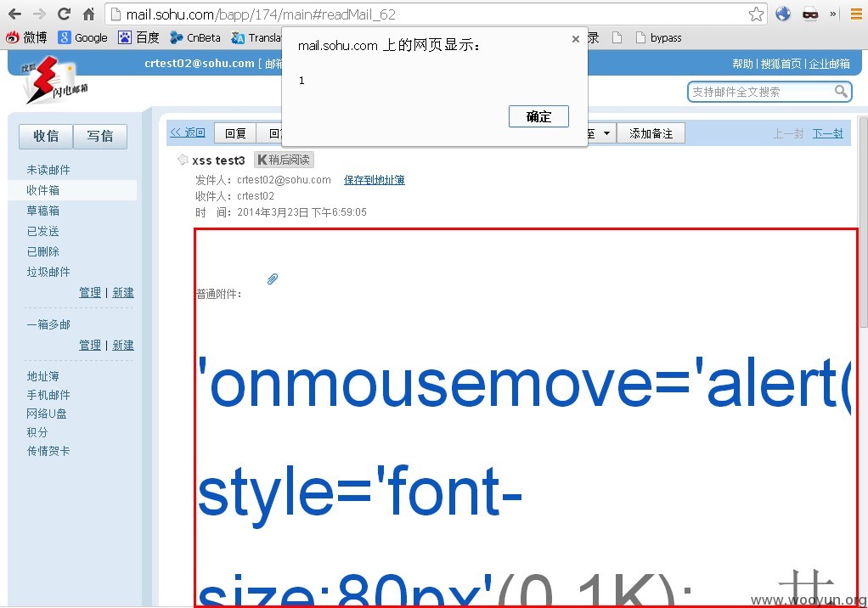Open the browser home page icon
This screenshot has width=868, height=608.
coord(88,14)
